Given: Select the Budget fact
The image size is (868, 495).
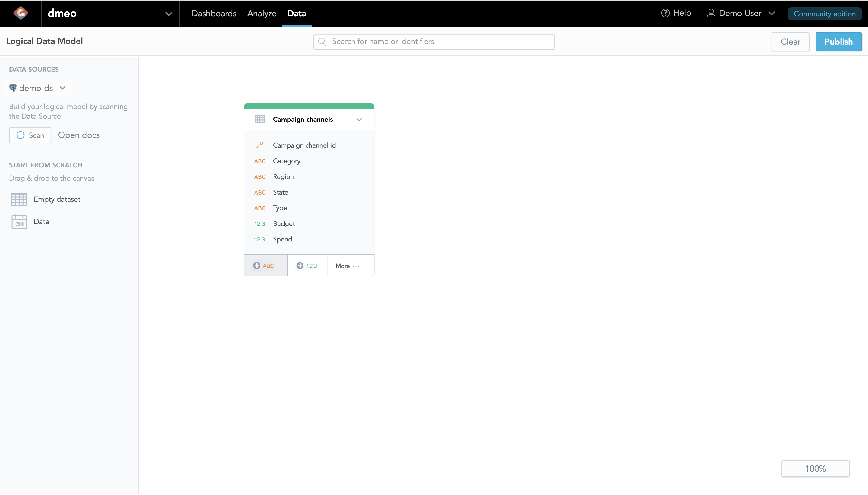Looking at the screenshot, I should (x=284, y=224).
